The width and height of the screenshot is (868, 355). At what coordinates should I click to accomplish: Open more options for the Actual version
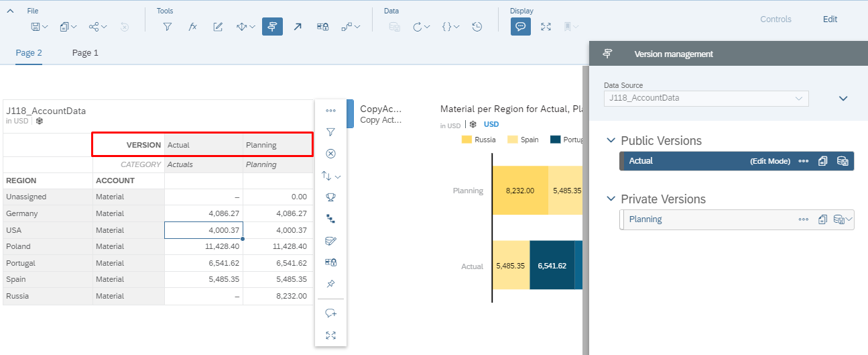tap(803, 161)
